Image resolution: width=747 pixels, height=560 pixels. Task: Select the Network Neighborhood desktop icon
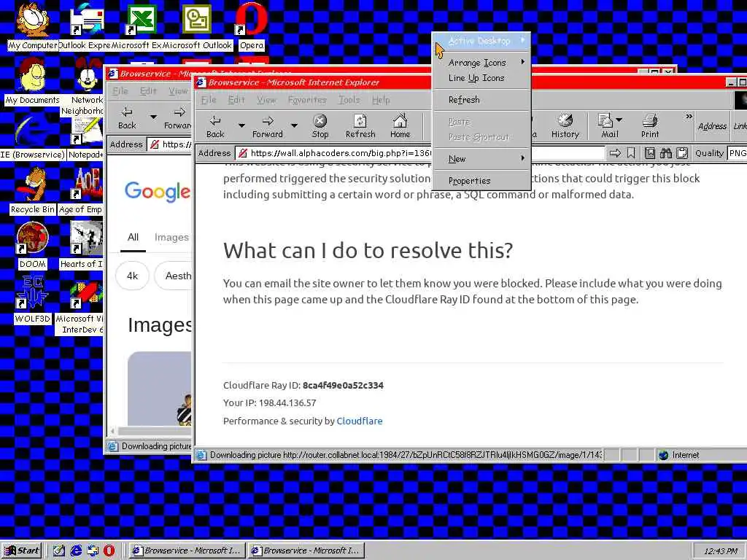87,87
